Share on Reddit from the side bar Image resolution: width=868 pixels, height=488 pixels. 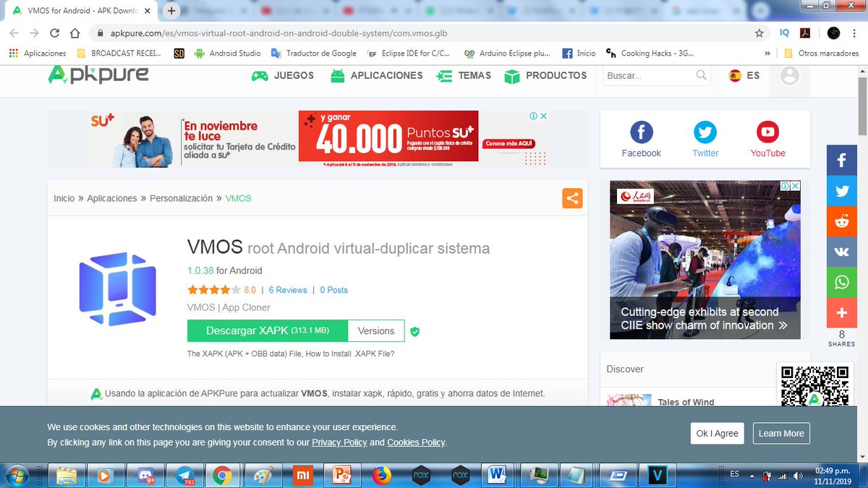coord(842,221)
